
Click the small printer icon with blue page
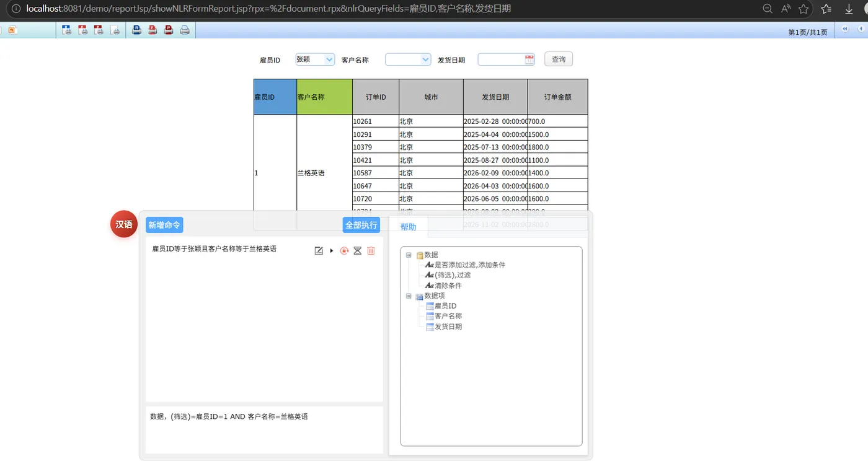[66, 30]
